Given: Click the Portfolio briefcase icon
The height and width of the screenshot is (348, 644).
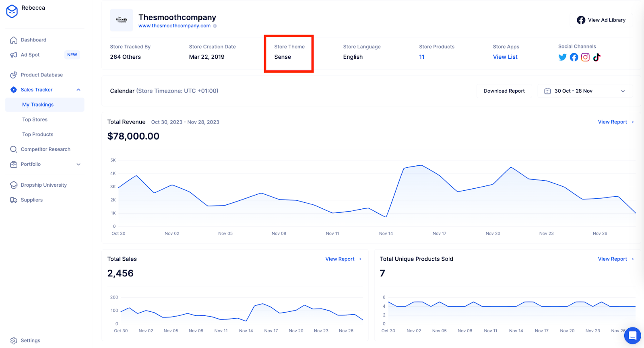Looking at the screenshot, I should click(14, 164).
